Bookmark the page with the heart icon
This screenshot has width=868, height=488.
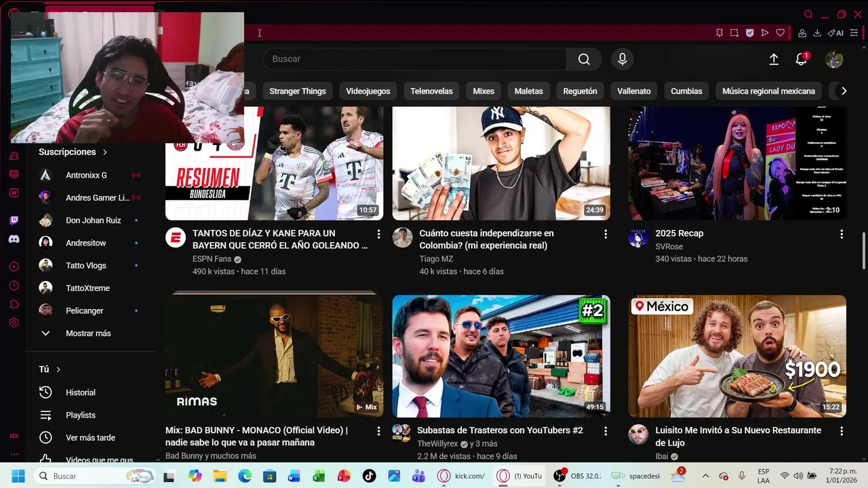click(781, 33)
